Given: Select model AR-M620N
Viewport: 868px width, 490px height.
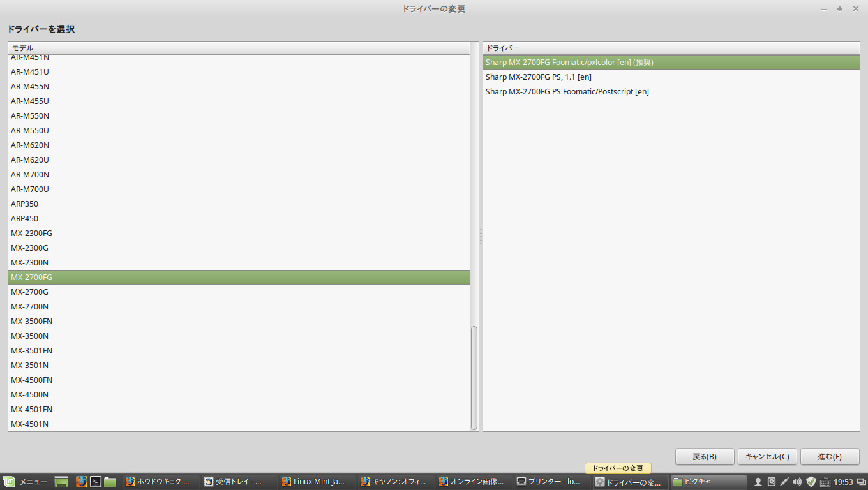Looking at the screenshot, I should 239,145.
